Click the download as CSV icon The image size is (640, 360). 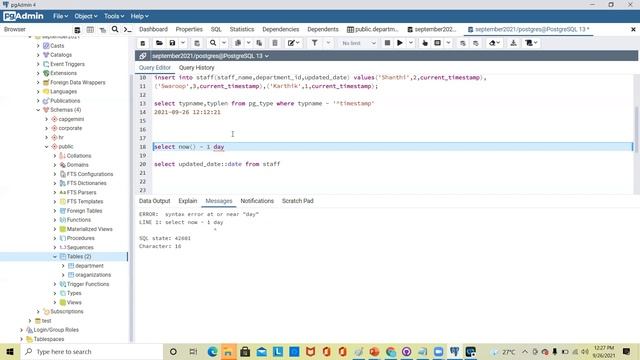pyautogui.click(x=513, y=43)
